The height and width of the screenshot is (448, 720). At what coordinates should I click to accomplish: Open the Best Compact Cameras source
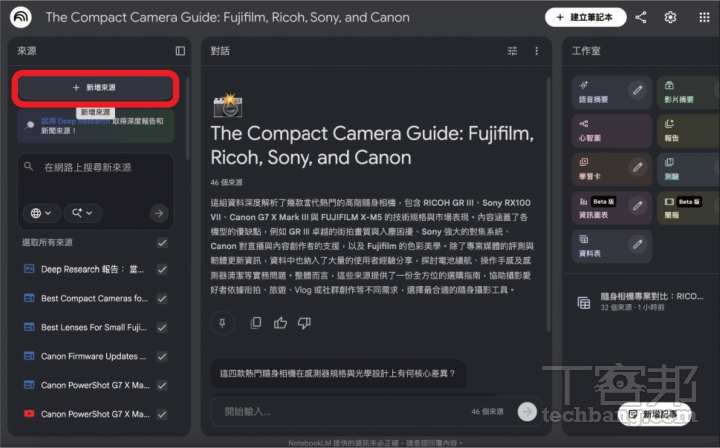click(94, 298)
